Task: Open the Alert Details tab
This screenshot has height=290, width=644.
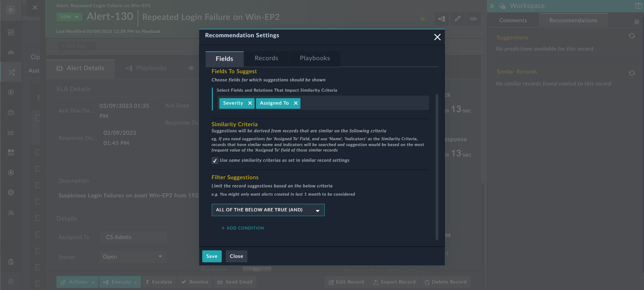Action: pos(81,68)
